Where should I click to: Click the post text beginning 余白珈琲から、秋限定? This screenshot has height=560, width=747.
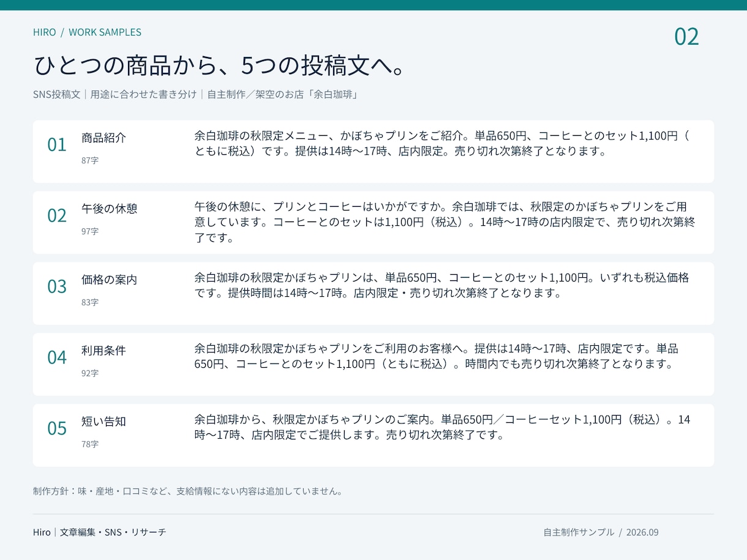coord(443,427)
